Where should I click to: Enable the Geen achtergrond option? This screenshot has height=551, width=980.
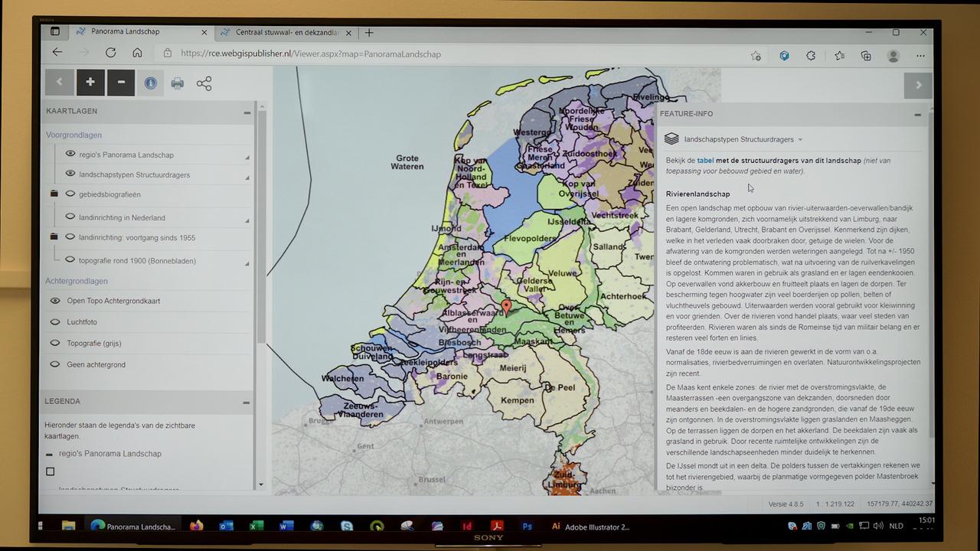coord(55,364)
